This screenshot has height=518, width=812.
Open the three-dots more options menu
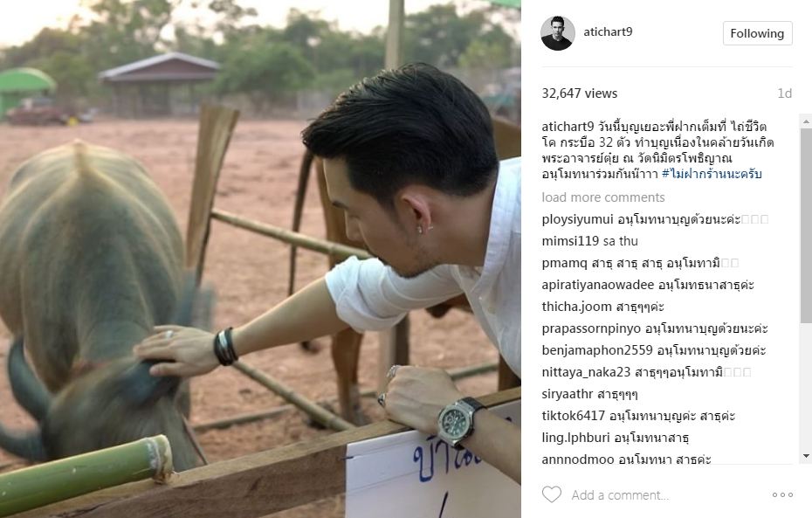click(782, 494)
